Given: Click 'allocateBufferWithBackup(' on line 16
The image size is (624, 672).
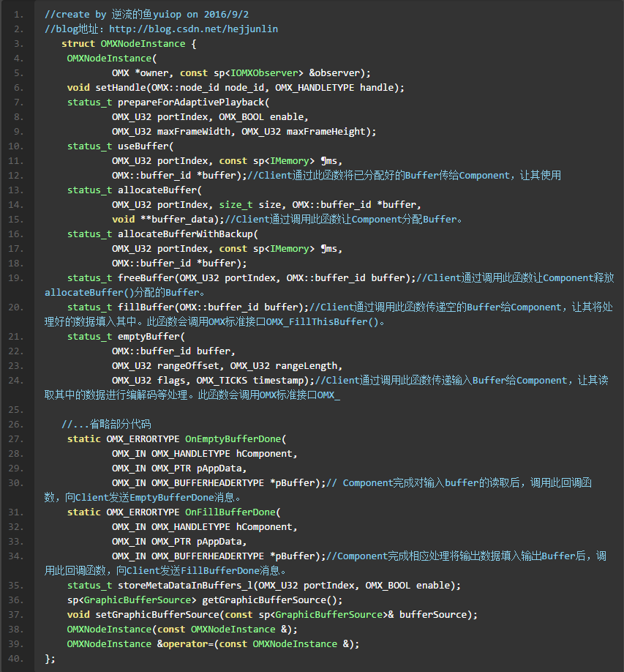Looking at the screenshot, I should (x=188, y=234).
